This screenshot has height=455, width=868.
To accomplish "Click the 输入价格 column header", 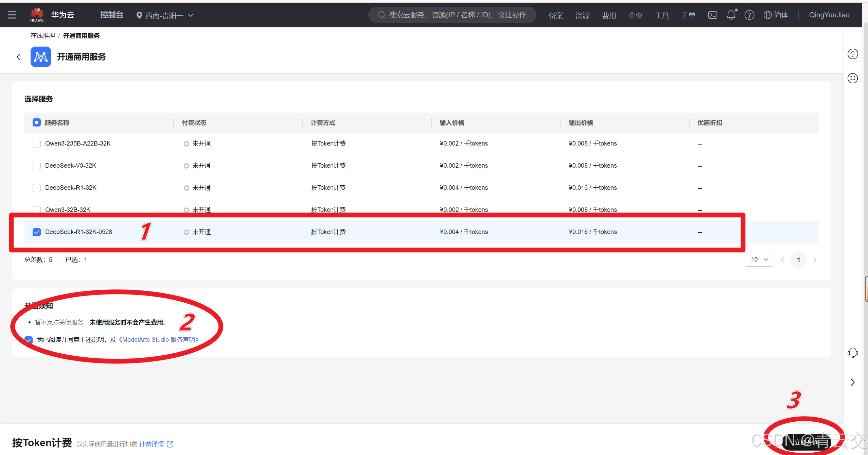I will pyautogui.click(x=452, y=123).
